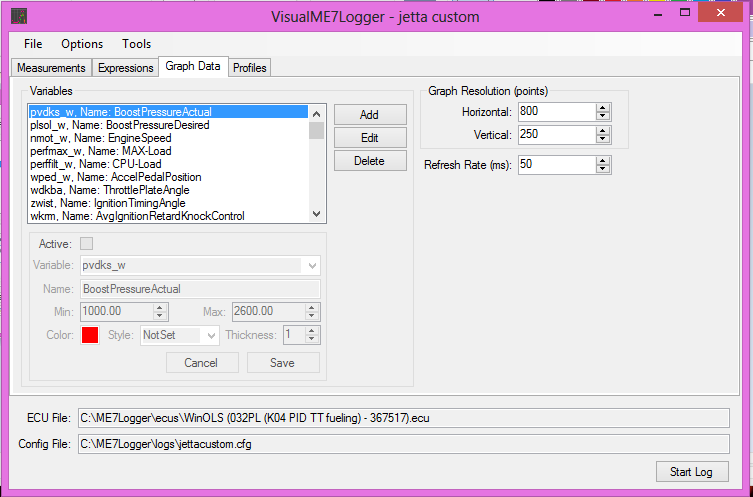753x497 pixels.
Task: Minimize the VisualME7Logger window
Action: coord(659,13)
